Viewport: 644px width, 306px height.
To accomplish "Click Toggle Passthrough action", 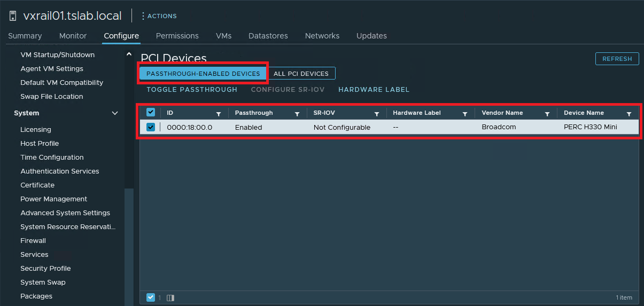I will point(192,90).
